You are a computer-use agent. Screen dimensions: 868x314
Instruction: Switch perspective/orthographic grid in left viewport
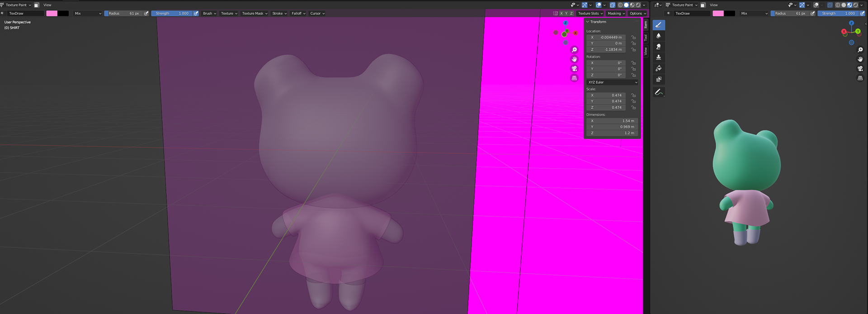[x=574, y=78]
